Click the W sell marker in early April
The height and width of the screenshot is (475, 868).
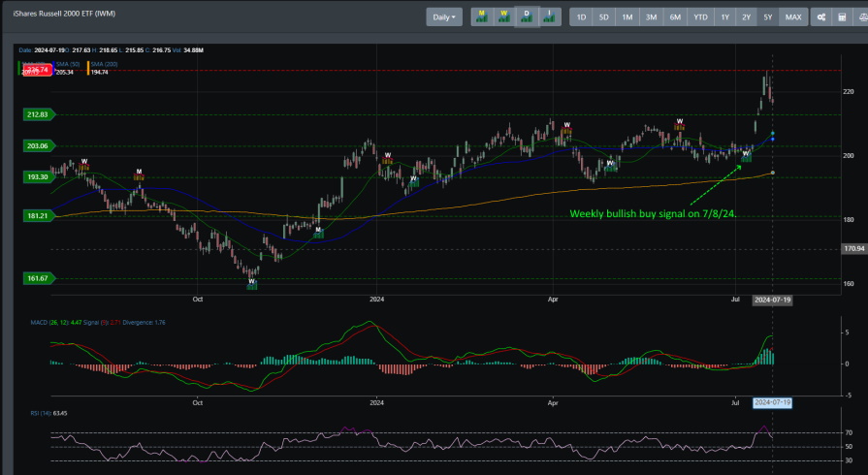(566, 128)
